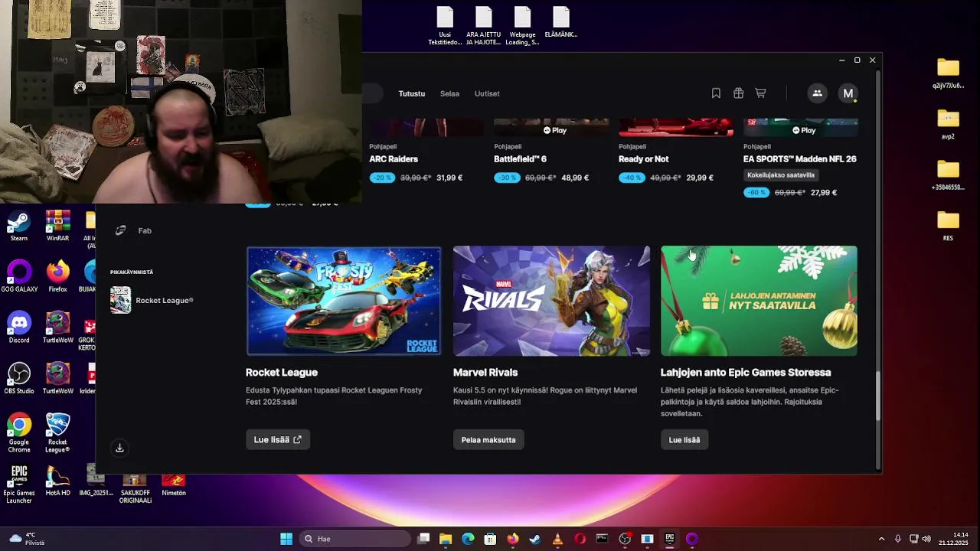Viewport: 980px width, 551px height.
Task: Click Lue lisää under Lahjojen anto
Action: 684,439
